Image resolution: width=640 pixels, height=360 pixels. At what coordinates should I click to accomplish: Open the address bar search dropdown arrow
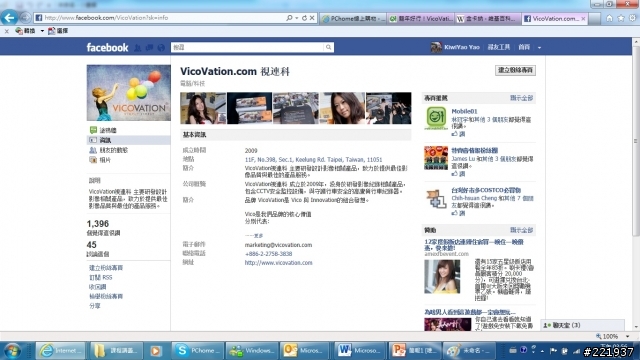pos(297,18)
